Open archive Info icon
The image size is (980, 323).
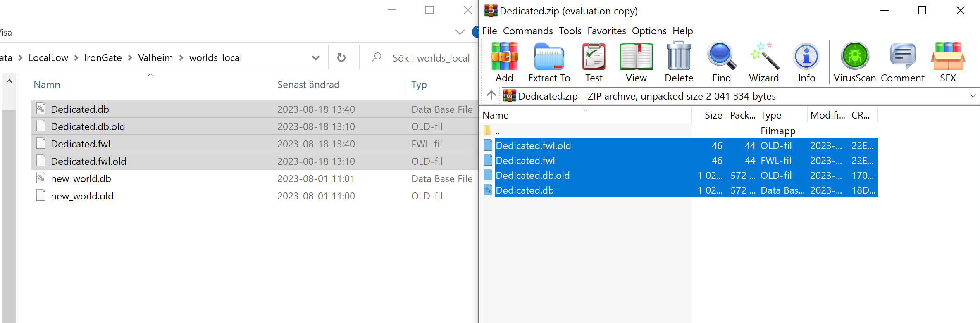[806, 56]
